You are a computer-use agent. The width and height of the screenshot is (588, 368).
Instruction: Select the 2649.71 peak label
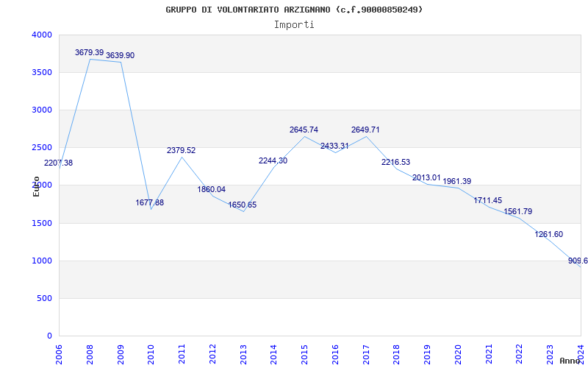[365, 130]
